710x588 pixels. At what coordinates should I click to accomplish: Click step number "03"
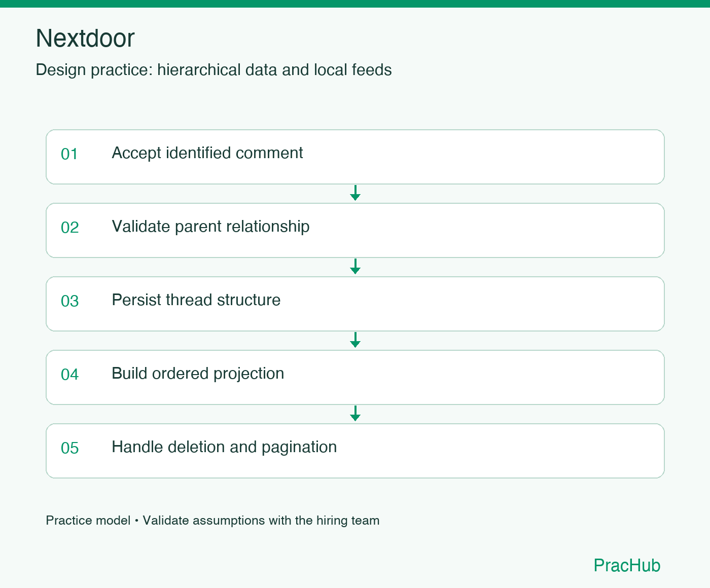click(70, 301)
